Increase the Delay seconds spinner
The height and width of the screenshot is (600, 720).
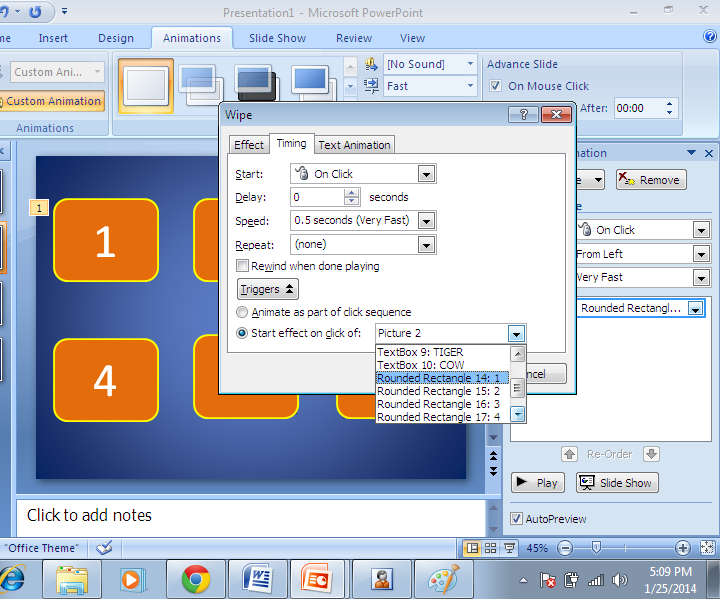point(351,193)
